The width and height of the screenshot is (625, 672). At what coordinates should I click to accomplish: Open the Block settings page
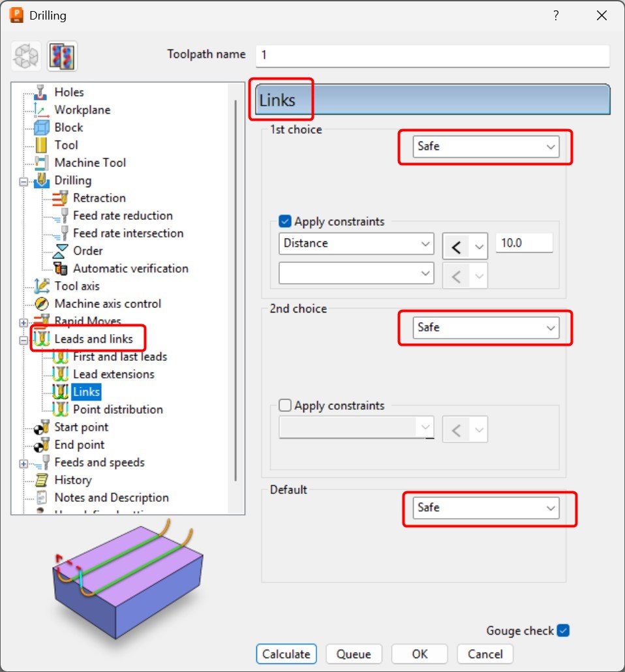click(67, 127)
